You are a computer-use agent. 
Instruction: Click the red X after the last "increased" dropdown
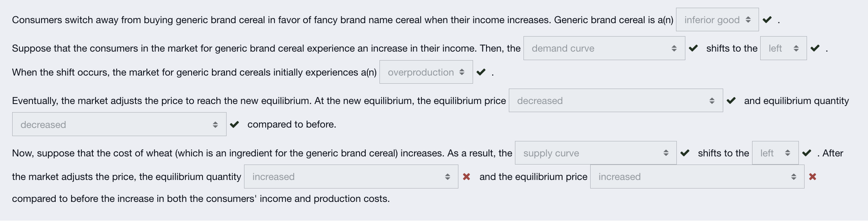(813, 177)
